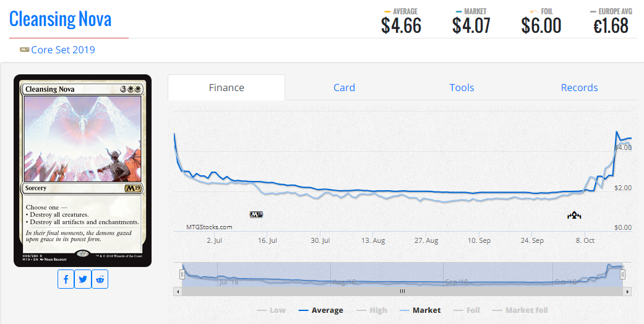
Task: Toggle the Market price series in legend
Action: 420,310
